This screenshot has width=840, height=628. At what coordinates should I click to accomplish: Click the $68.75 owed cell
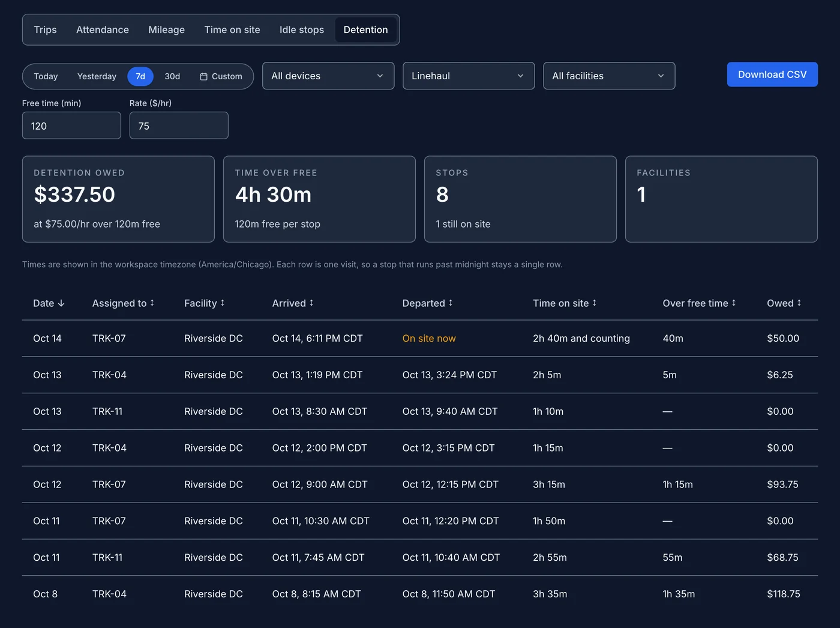pyautogui.click(x=782, y=557)
